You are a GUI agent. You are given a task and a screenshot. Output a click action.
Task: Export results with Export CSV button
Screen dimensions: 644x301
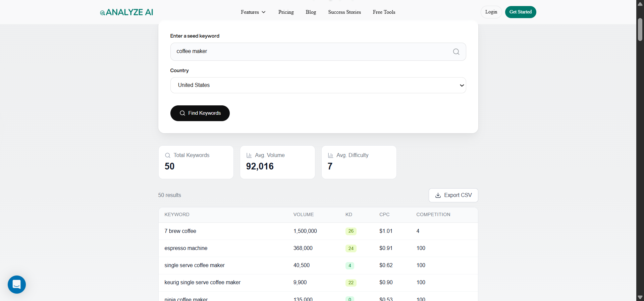pyautogui.click(x=453, y=195)
